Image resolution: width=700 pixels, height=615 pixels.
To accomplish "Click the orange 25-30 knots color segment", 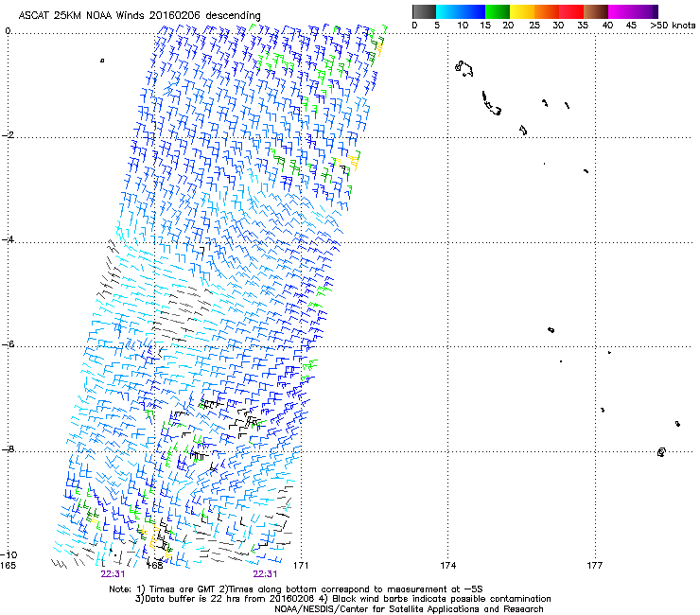I will (x=547, y=11).
